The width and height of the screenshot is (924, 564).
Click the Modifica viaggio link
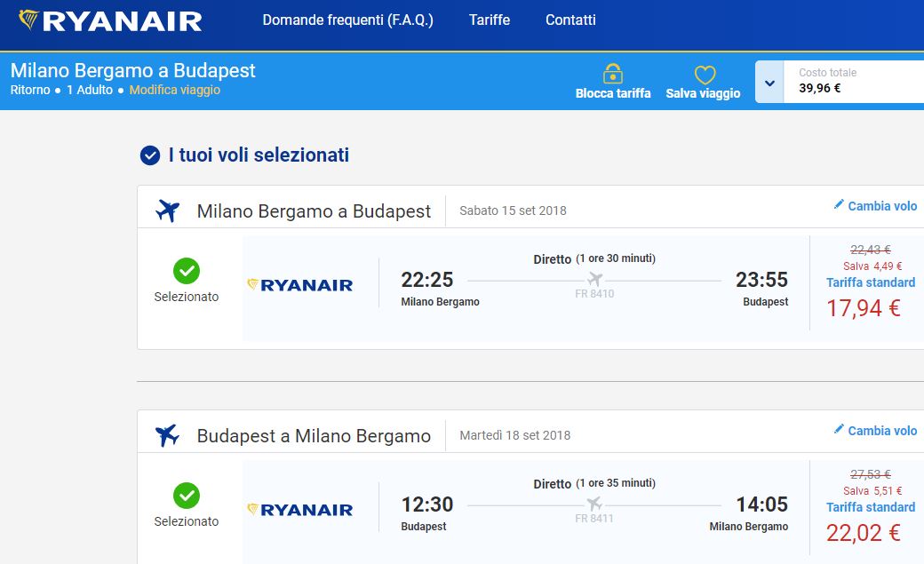pos(175,90)
